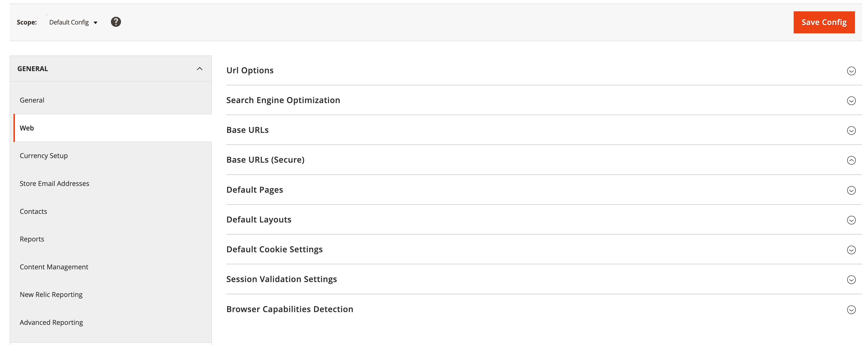Viewport: 868px width, 345px height.
Task: Expand Session Validation Settings circle icon
Action: tap(851, 280)
